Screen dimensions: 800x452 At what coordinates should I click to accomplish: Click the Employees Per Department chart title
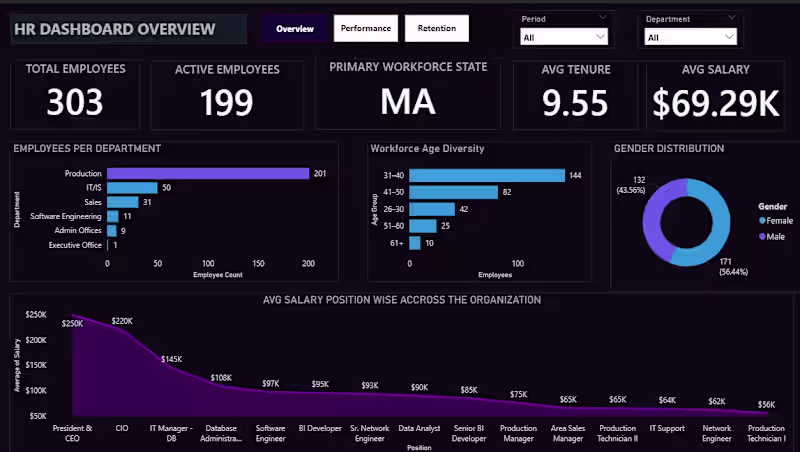(87, 148)
